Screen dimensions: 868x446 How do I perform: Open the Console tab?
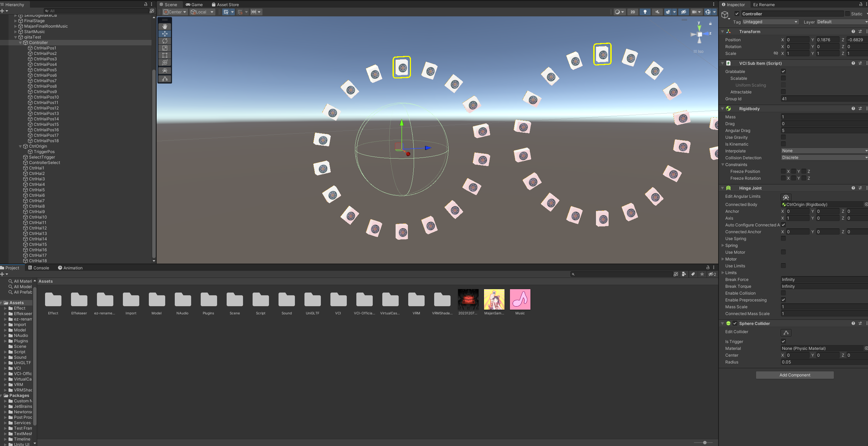click(x=39, y=268)
